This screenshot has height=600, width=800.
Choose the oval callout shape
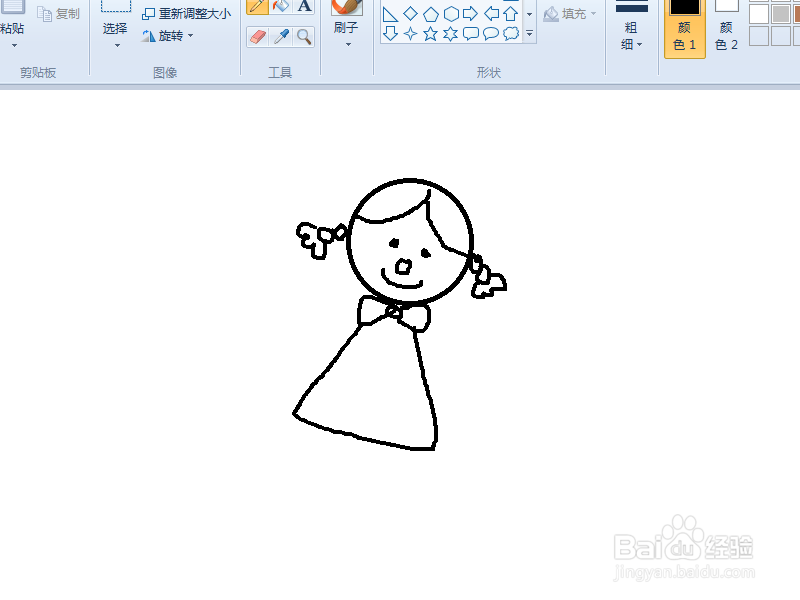tap(490, 34)
